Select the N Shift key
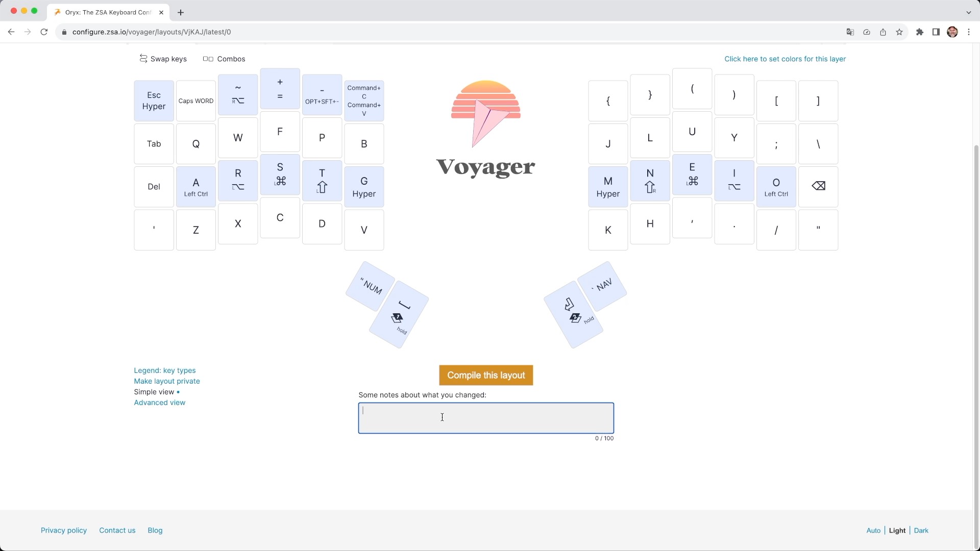 650,181
